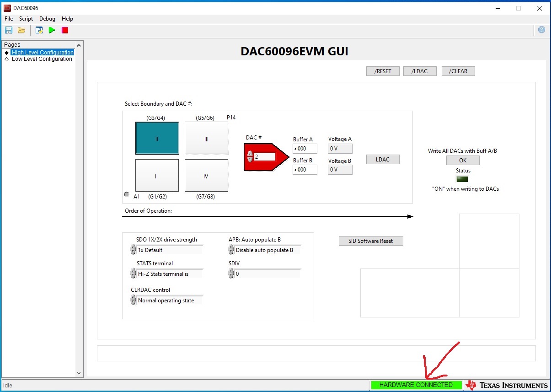Viewport: 551px width, 392px height.
Task: Select High Level Configuration page
Action: click(43, 52)
